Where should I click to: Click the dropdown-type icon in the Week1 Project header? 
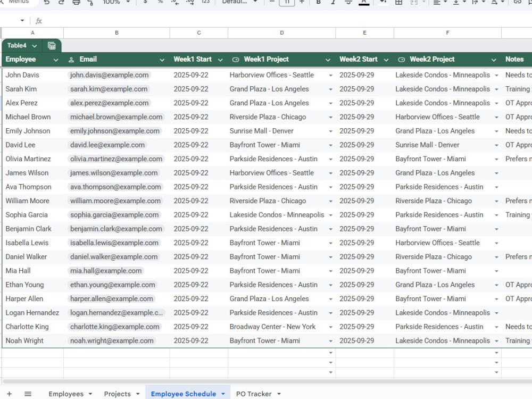coord(236,60)
